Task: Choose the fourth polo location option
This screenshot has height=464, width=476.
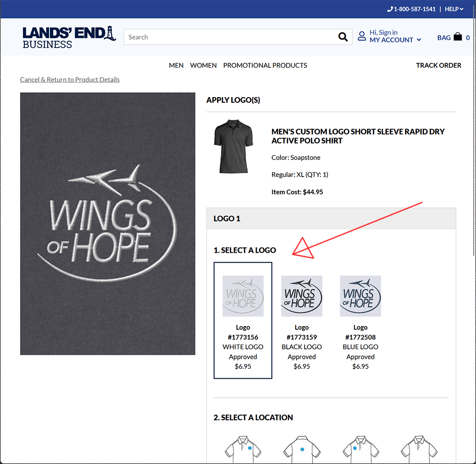Action: (x=419, y=449)
